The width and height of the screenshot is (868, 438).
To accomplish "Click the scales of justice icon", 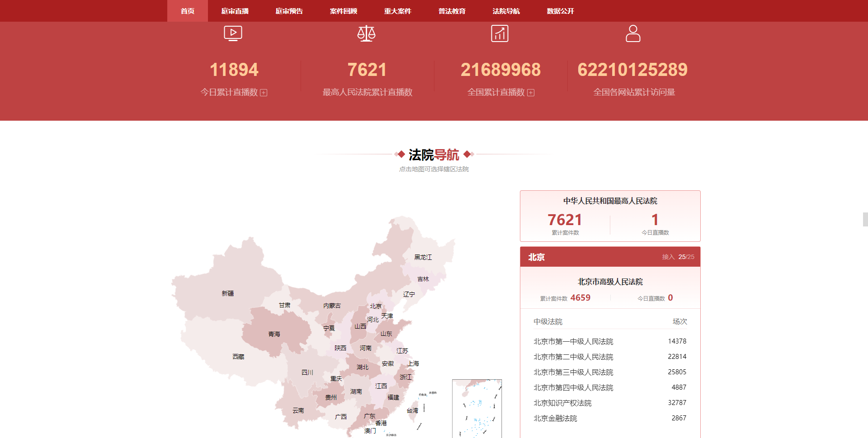I will click(366, 33).
